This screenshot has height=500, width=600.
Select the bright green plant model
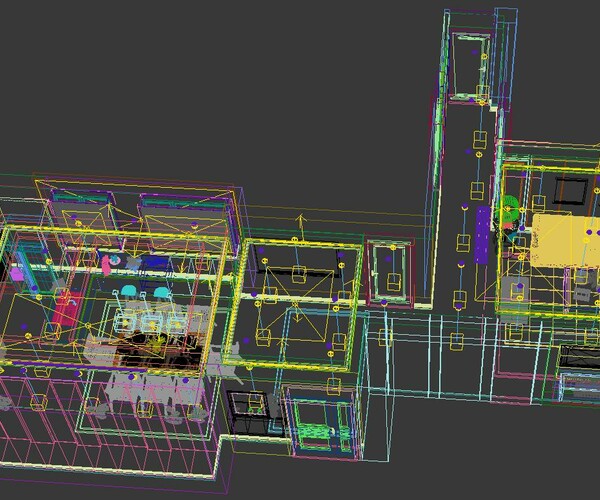pos(509,211)
